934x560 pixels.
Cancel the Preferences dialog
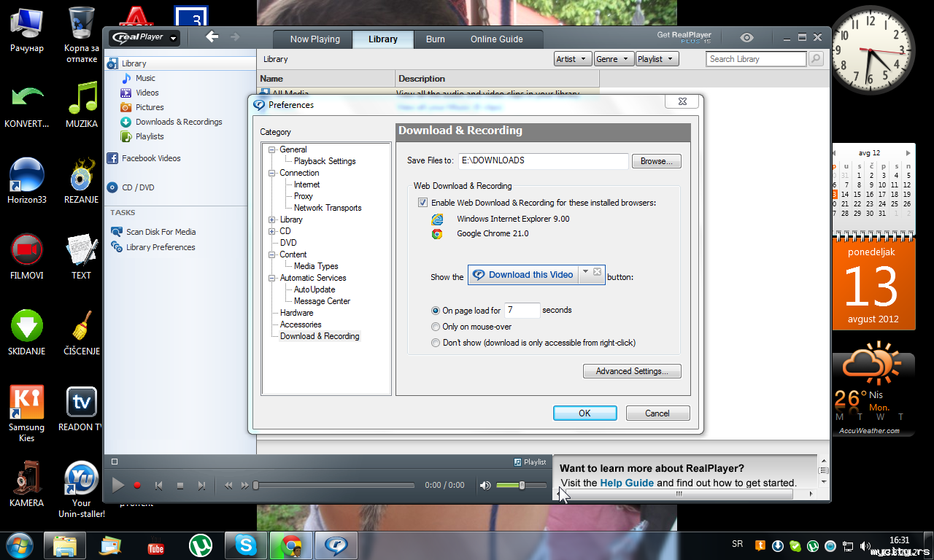[657, 413]
